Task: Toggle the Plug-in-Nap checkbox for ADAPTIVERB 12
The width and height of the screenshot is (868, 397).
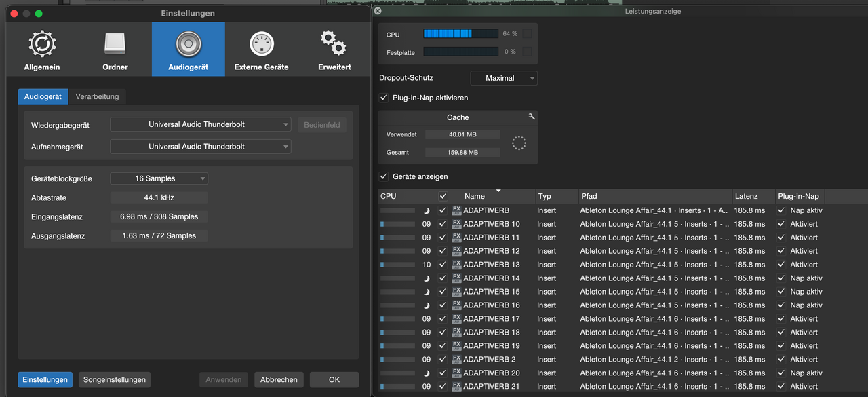Action: [x=781, y=251]
